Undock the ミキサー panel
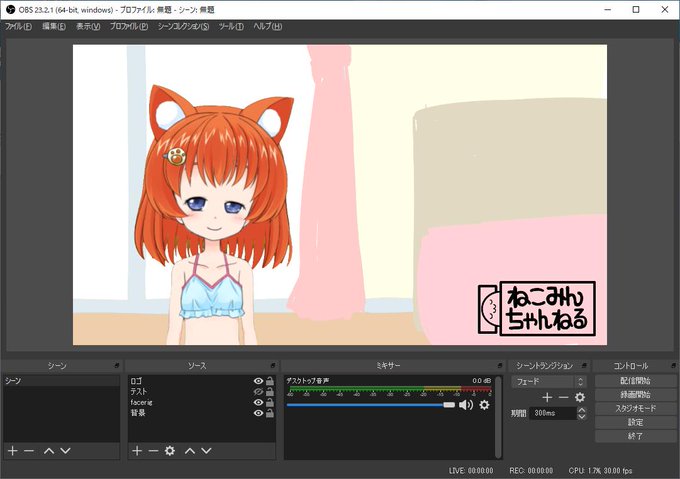The height and width of the screenshot is (479, 680). (500, 365)
